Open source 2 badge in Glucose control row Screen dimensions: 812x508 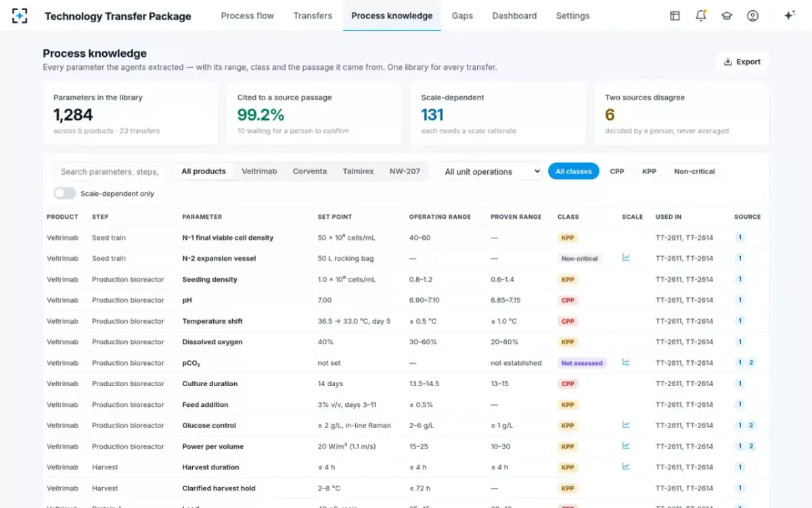pos(751,425)
